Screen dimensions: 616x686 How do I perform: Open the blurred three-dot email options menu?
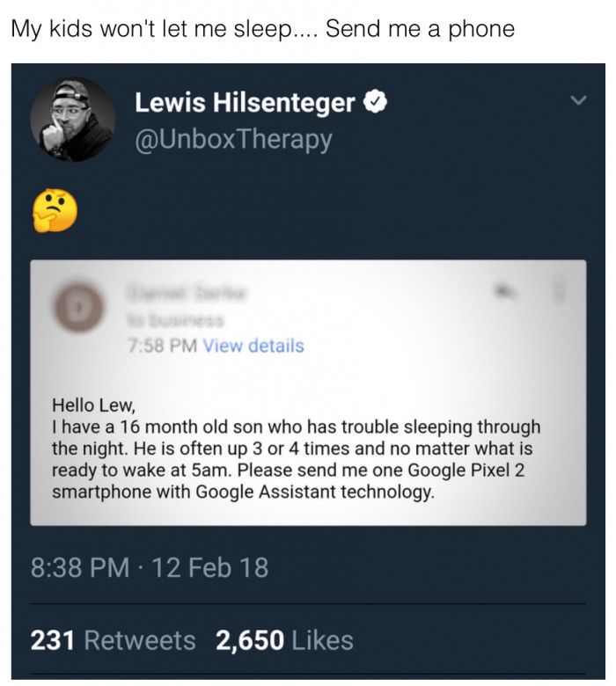coord(559,291)
